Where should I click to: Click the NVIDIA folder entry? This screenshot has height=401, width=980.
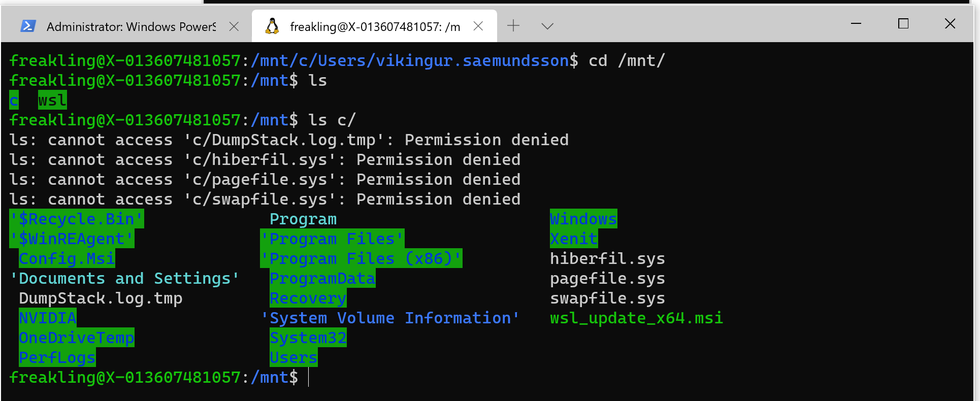(48, 318)
